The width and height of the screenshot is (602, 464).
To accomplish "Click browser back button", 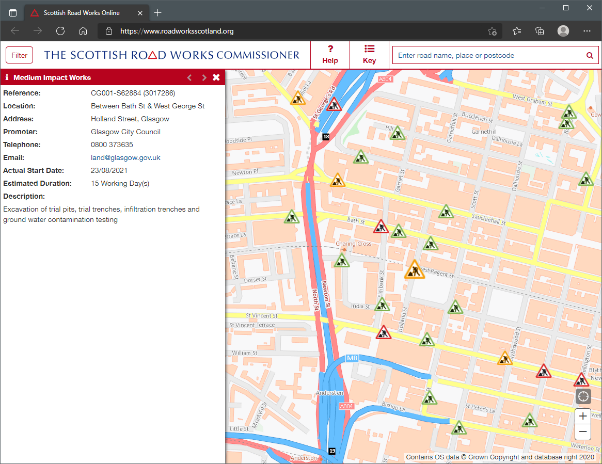I will [x=15, y=31].
